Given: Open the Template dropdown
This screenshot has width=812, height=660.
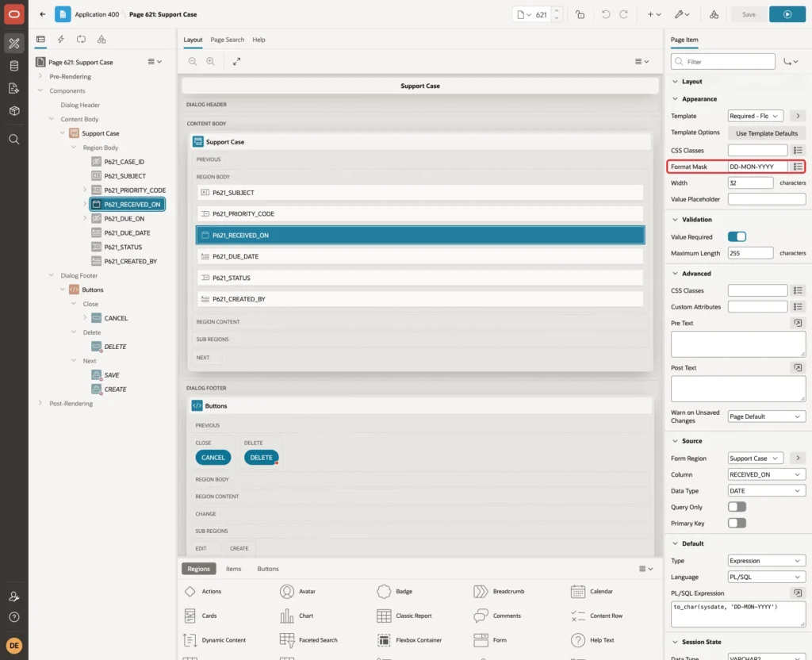Looking at the screenshot, I should [756, 116].
